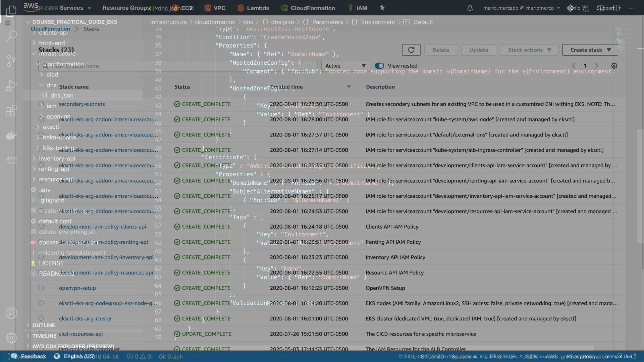This screenshot has width=644, height=362.
Task: Select the eksctl-eks-acg-cluster radio button
Action: pyautogui.click(x=41, y=318)
